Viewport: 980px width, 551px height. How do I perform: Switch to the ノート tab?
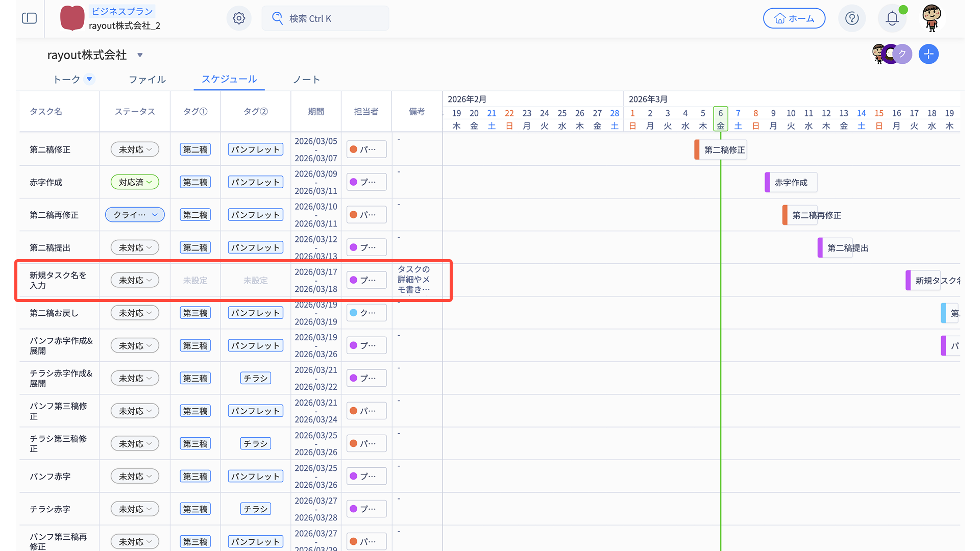(x=306, y=80)
